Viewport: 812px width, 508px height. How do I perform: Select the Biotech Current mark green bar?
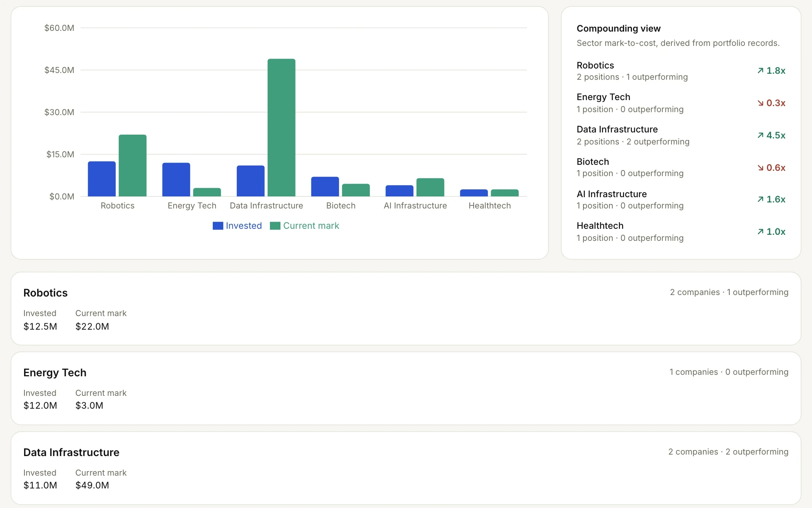click(x=356, y=190)
